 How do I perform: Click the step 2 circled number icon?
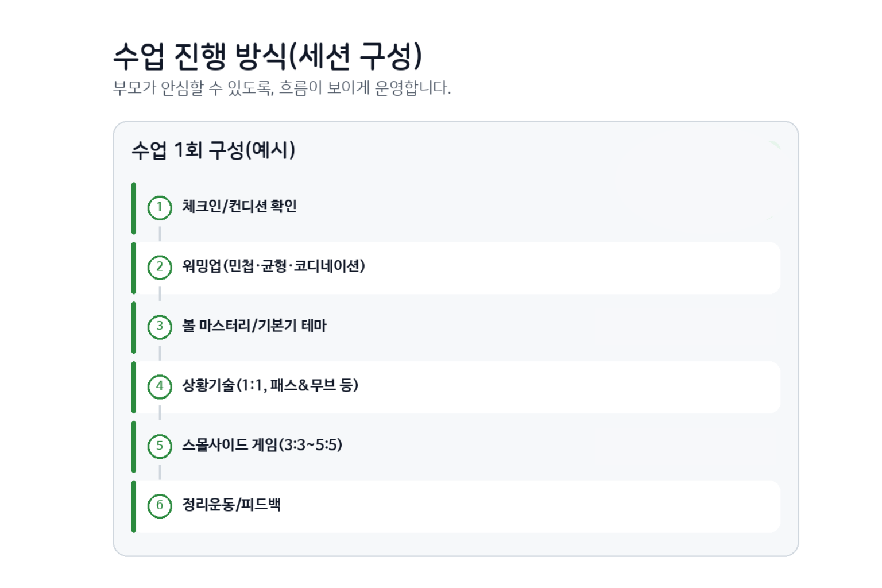(160, 268)
